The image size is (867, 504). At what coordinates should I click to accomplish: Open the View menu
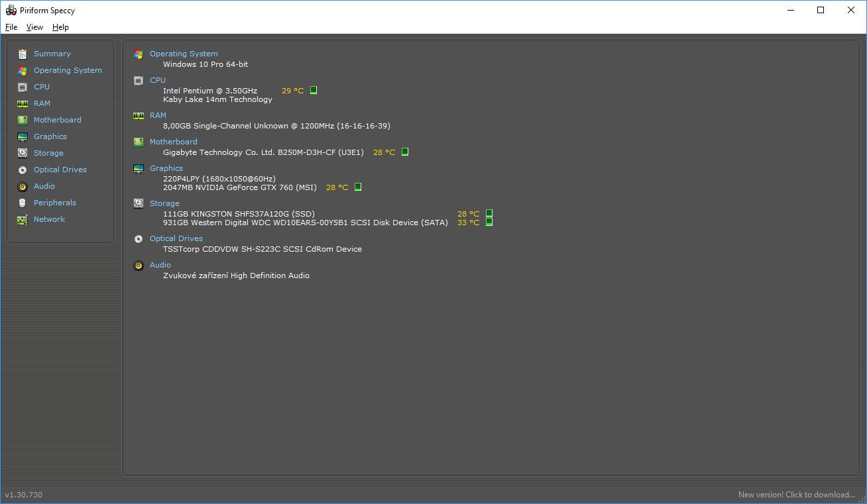click(x=34, y=27)
